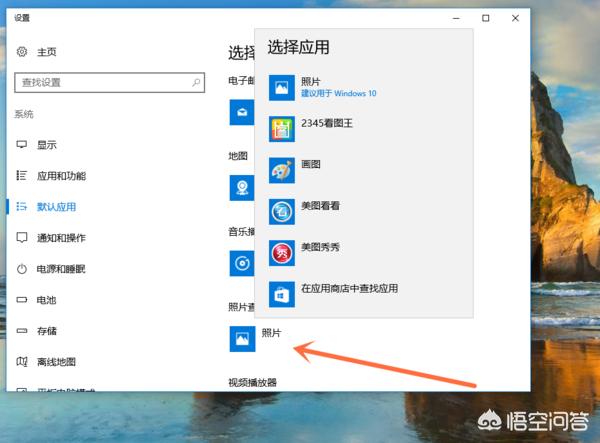Click the 查找设置 search field
The width and height of the screenshot is (600, 443).
coord(109,83)
